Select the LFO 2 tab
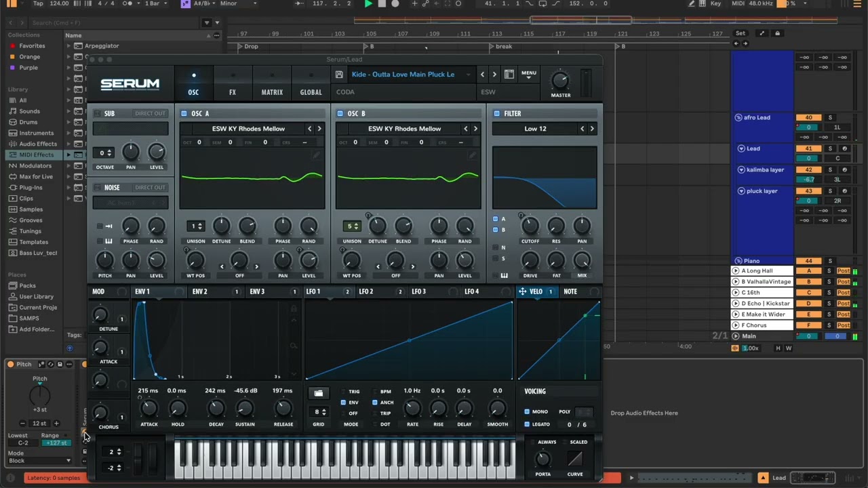This screenshot has width=868, height=488. coord(366,291)
